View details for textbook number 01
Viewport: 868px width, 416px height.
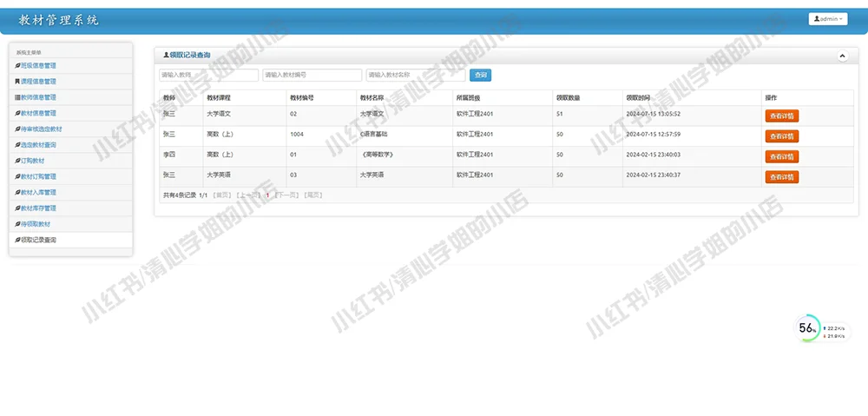tap(782, 157)
